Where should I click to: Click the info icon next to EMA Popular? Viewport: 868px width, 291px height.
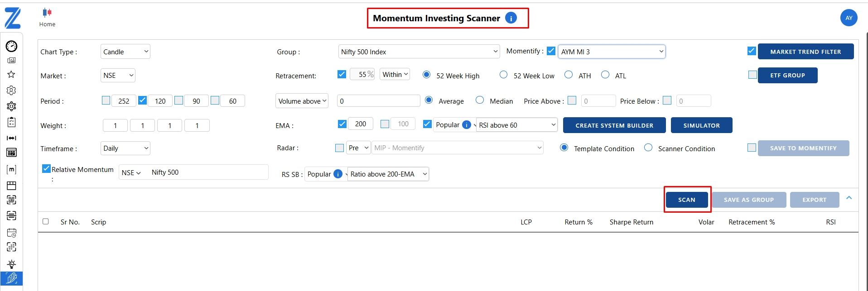coord(466,125)
